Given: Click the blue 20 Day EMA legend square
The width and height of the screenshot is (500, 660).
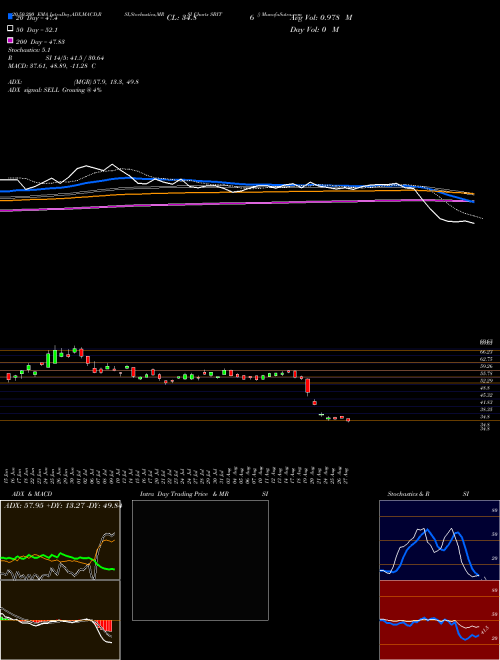Looking at the screenshot, I should click(10, 16).
